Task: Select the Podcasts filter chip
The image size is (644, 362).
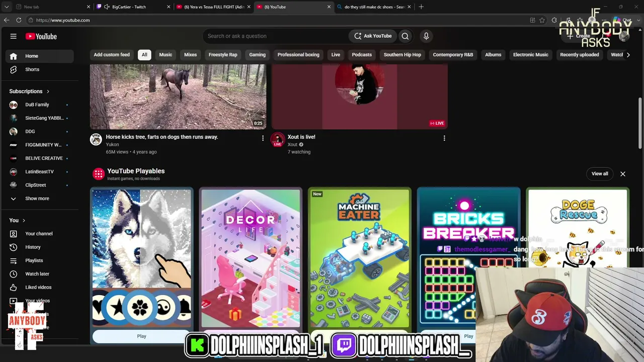Action: click(362, 55)
